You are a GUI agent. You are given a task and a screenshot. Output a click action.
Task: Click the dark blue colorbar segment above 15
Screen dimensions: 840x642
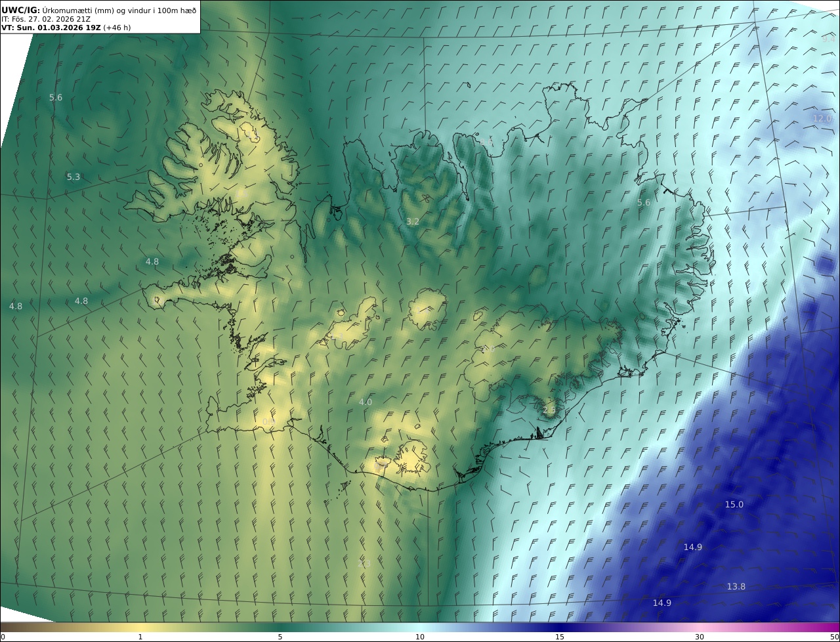(x=560, y=627)
